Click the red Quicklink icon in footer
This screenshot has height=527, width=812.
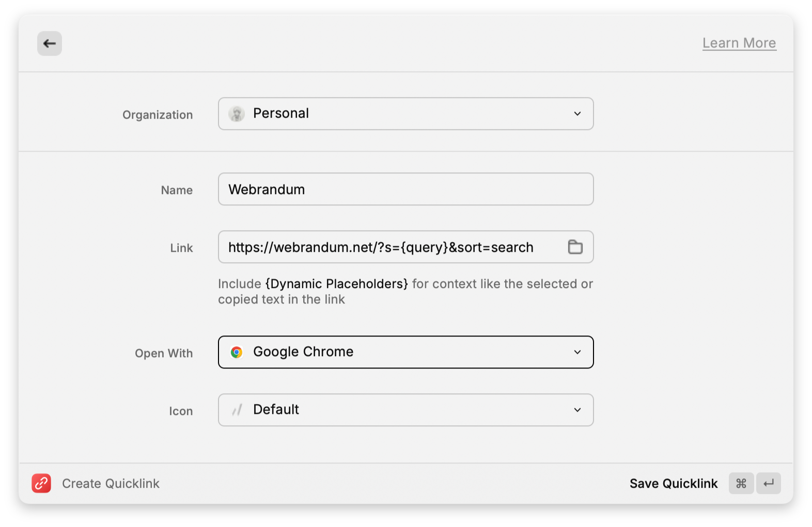pos(41,484)
